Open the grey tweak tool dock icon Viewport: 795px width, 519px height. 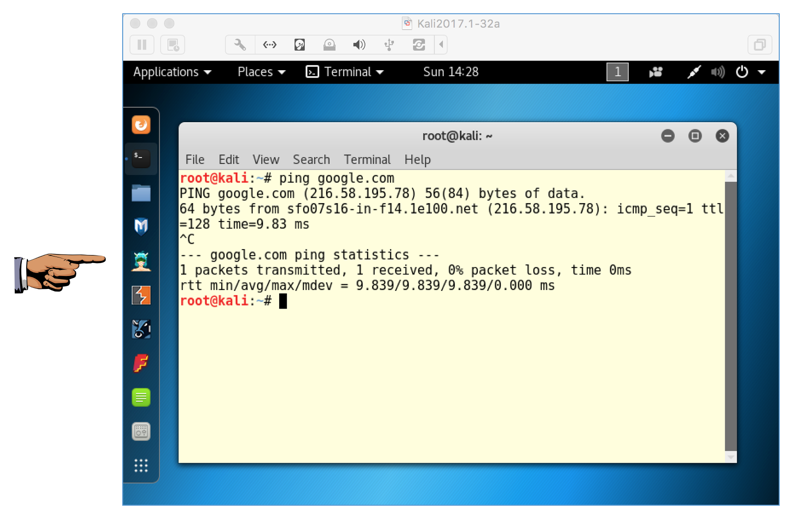(x=141, y=432)
